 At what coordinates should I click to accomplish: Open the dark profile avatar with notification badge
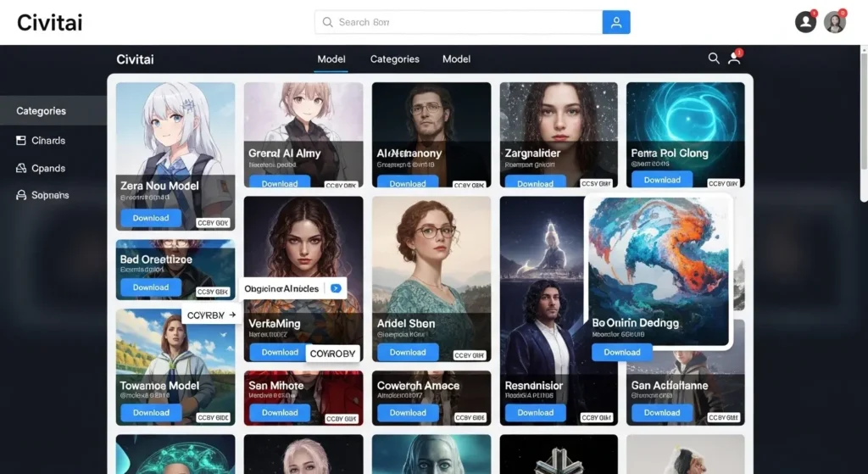point(805,22)
